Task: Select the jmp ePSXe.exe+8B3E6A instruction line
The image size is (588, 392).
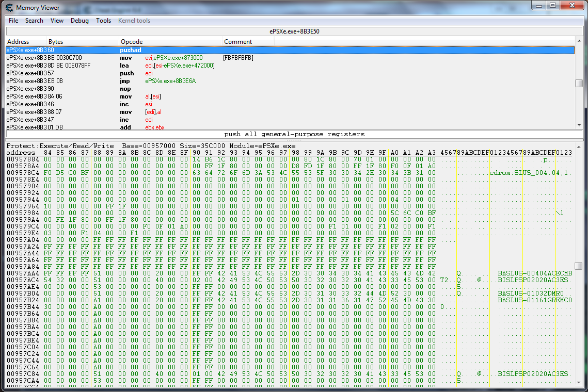Action: (170, 81)
